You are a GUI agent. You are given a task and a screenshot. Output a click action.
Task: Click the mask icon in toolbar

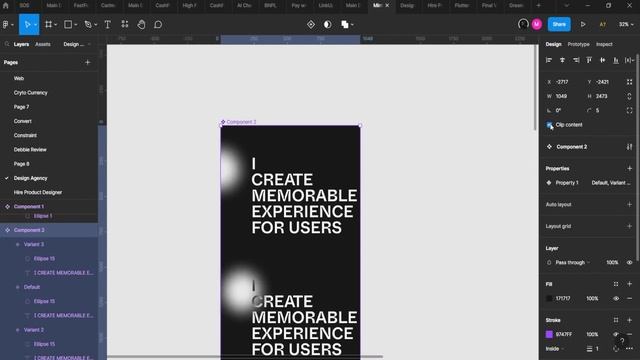(x=327, y=24)
